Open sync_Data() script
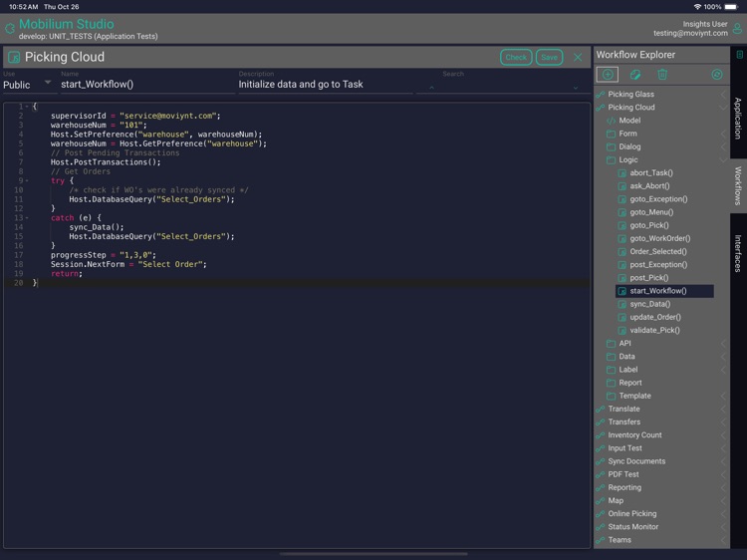This screenshot has height=560, width=747. tap(649, 304)
